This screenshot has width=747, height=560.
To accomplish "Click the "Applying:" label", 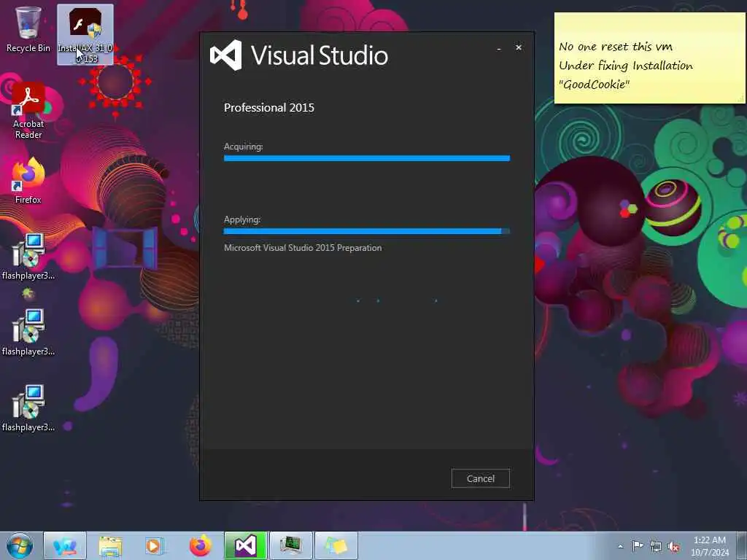I will click(x=242, y=219).
